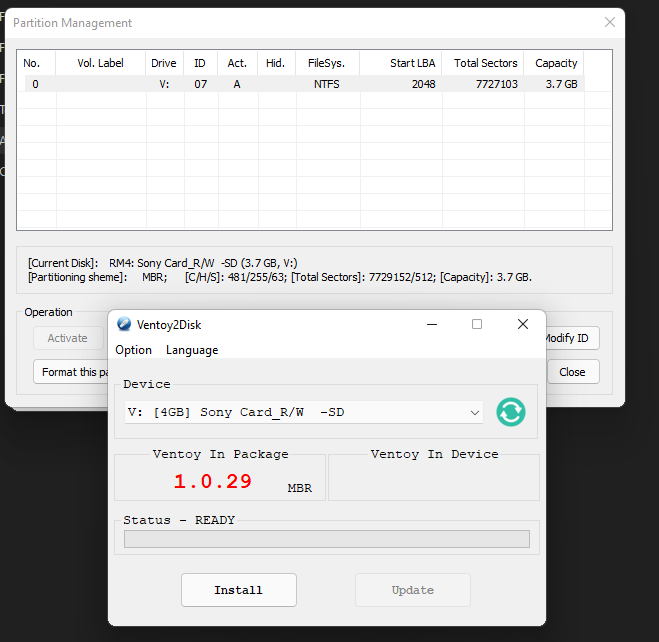Click the disabled Update button
Image resolution: width=659 pixels, height=642 pixels.
413,590
